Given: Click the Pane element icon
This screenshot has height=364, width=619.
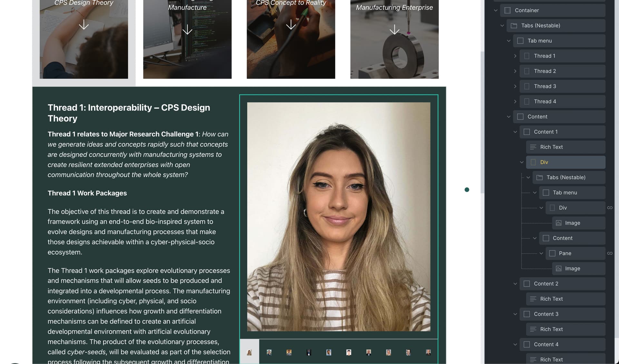Looking at the screenshot, I should (x=552, y=253).
